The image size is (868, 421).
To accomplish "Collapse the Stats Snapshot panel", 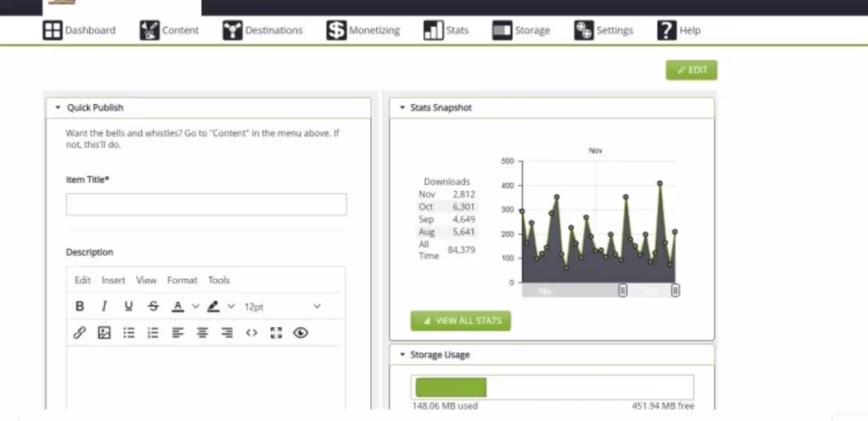I will 402,108.
